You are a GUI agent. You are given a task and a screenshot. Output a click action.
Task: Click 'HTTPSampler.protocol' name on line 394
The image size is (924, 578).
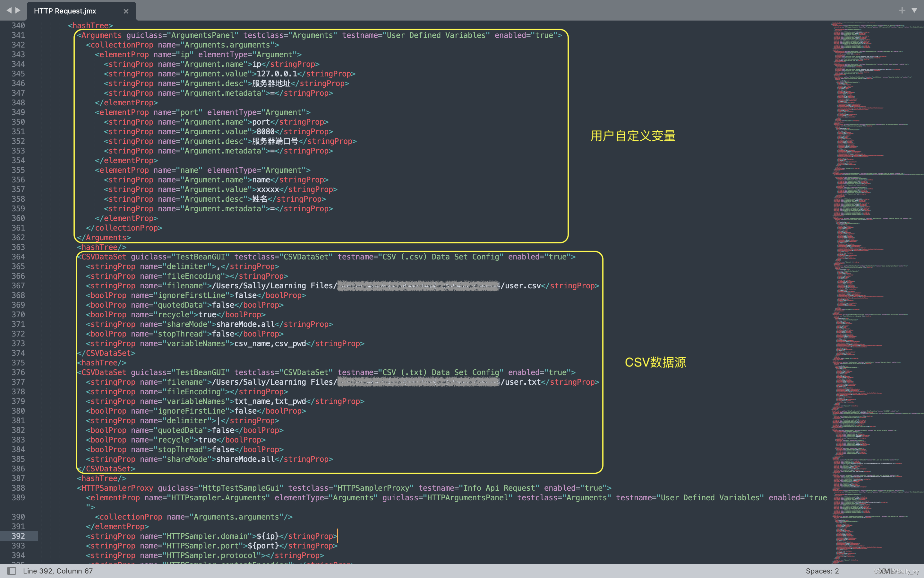click(x=211, y=555)
